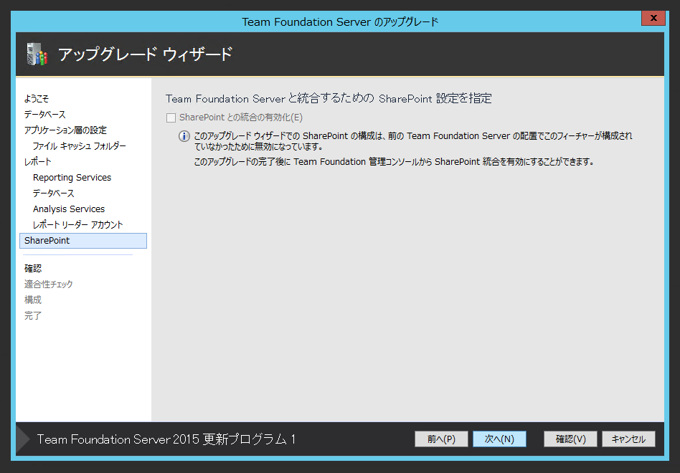
Task: Select データベース under Reporting Services
Action: click(x=53, y=193)
